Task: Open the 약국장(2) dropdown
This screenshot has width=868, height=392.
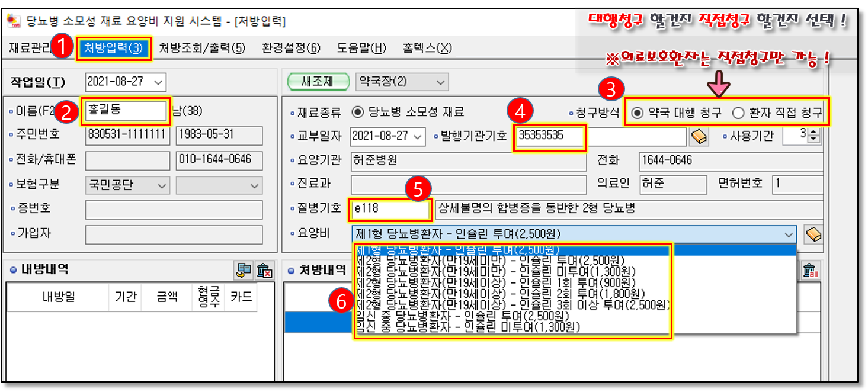Action: [439, 82]
